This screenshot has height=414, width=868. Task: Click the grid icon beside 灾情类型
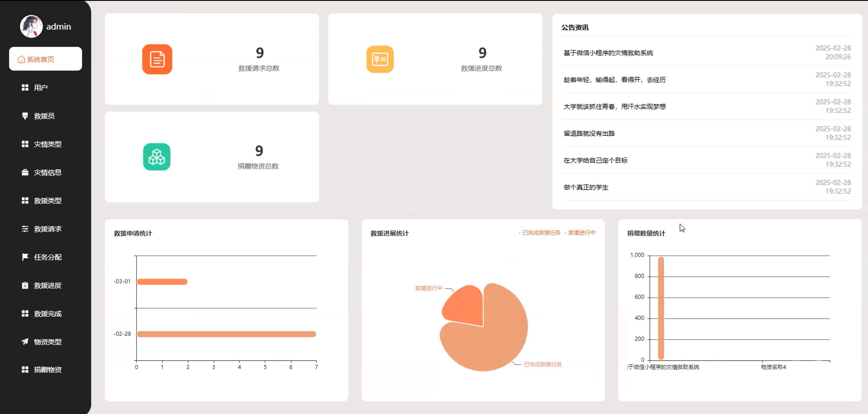tap(25, 144)
